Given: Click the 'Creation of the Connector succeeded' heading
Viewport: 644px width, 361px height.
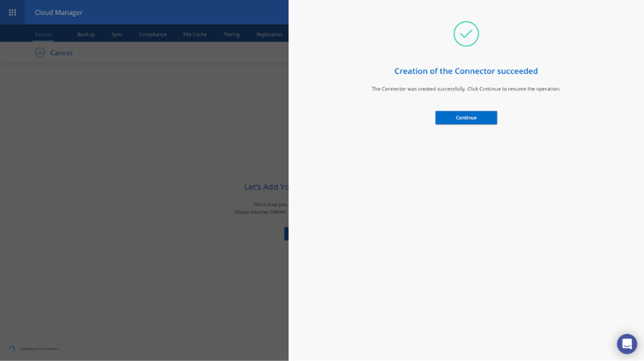Looking at the screenshot, I should 465,71.
